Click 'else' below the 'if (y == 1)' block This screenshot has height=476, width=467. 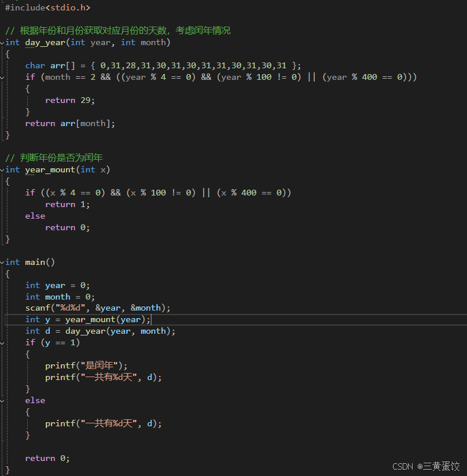(35, 401)
